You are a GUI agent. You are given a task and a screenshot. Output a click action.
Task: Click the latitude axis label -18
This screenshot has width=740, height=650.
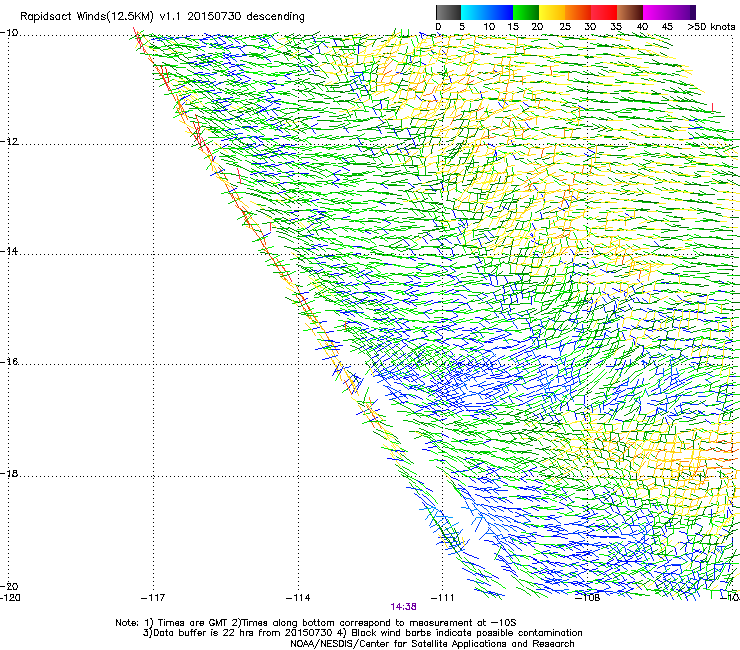tap(9, 474)
